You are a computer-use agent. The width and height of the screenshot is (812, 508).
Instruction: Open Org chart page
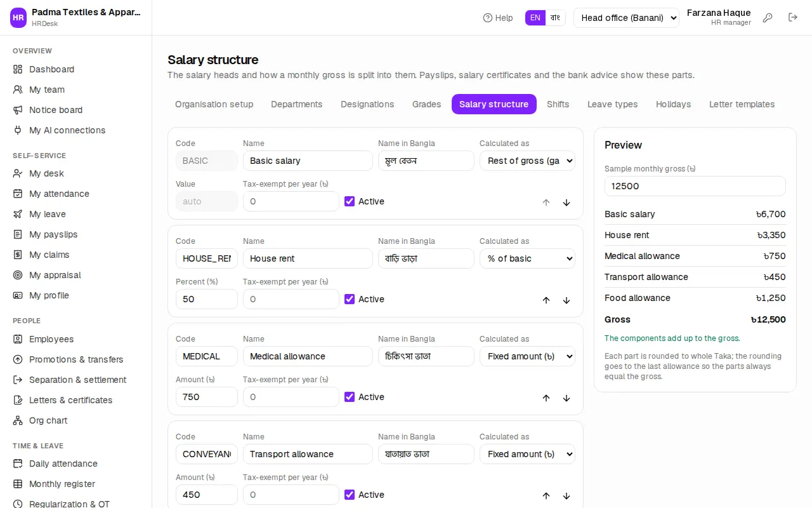coord(76,420)
